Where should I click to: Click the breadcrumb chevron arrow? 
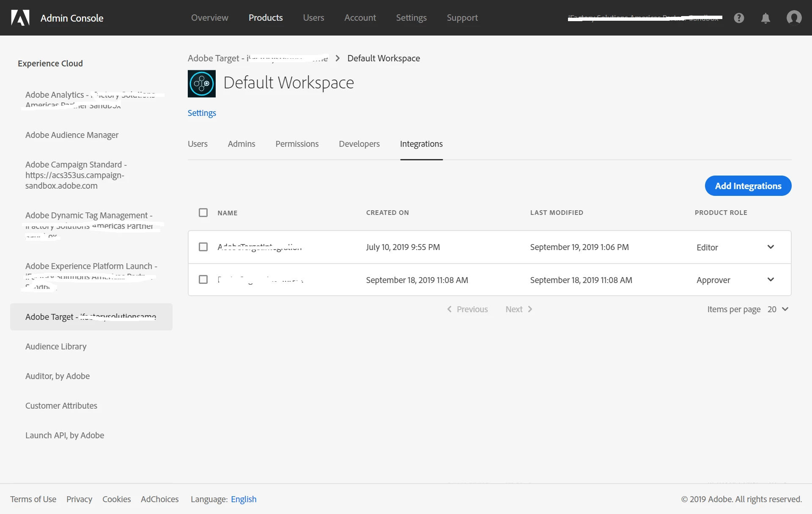point(337,58)
